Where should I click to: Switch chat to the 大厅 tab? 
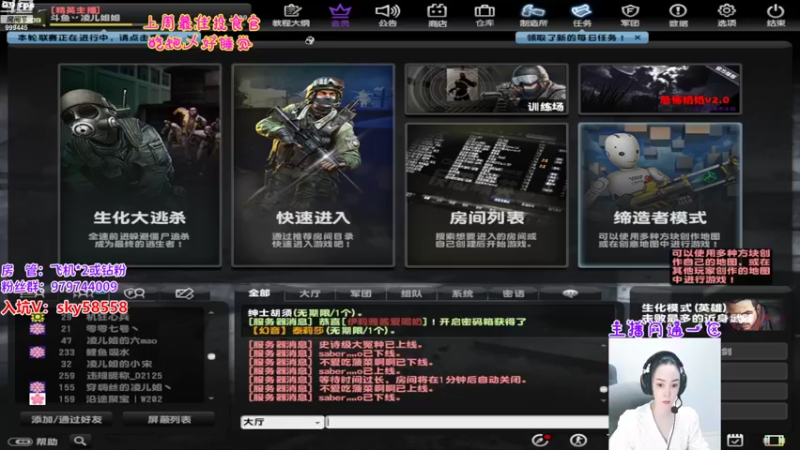tap(310, 294)
